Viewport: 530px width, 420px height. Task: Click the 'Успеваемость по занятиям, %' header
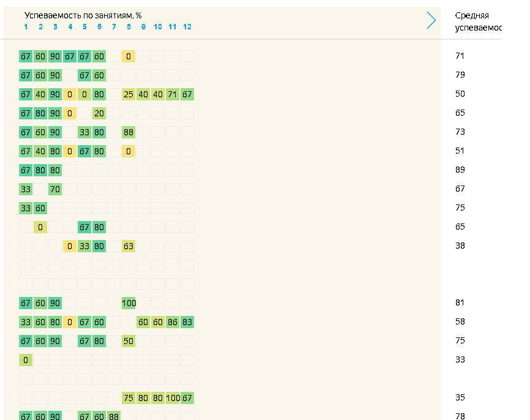pyautogui.click(x=83, y=15)
